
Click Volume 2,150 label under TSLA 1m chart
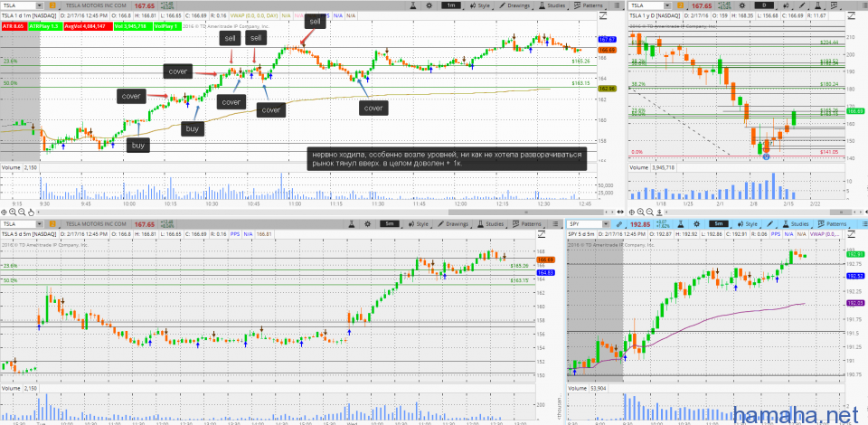pos(20,166)
